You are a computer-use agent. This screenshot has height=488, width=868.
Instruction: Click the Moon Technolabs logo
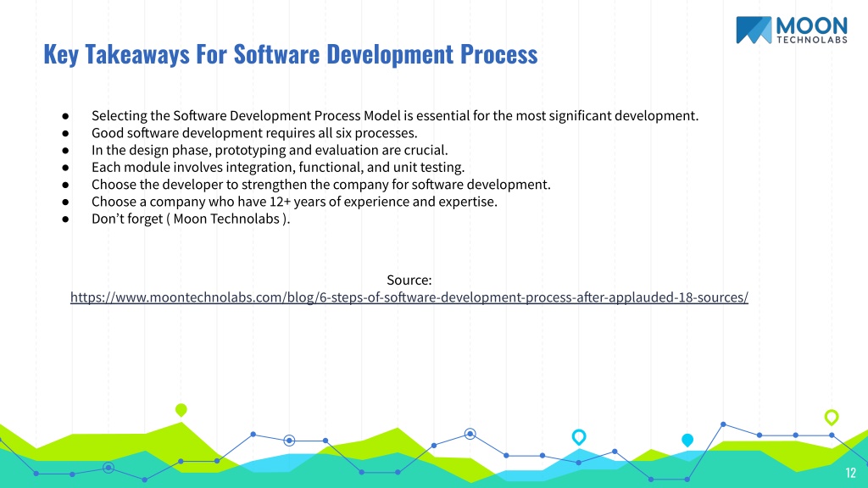click(792, 30)
